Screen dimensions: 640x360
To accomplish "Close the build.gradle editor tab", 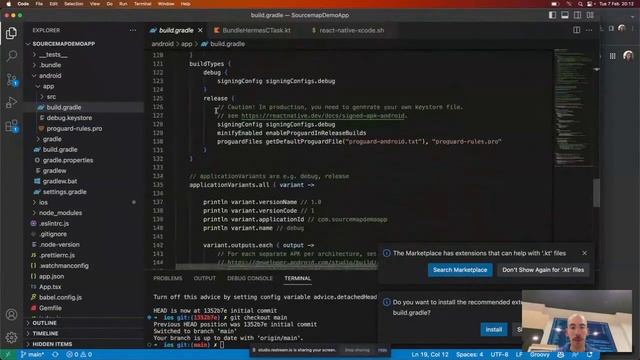I will pos(200,30).
